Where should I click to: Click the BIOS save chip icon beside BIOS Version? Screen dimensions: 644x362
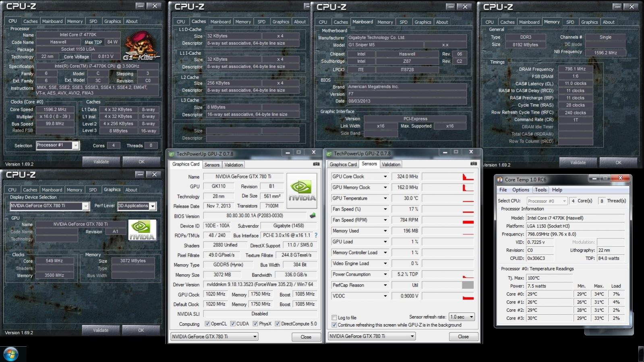[313, 215]
